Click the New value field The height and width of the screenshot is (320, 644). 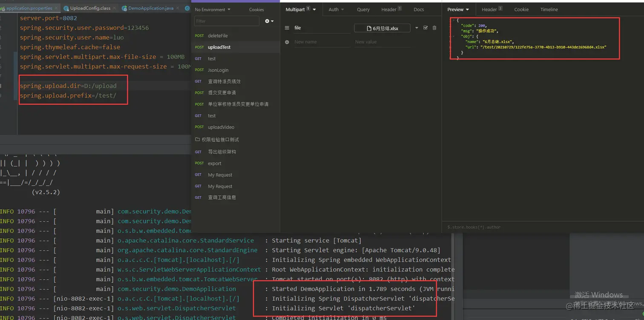382,42
